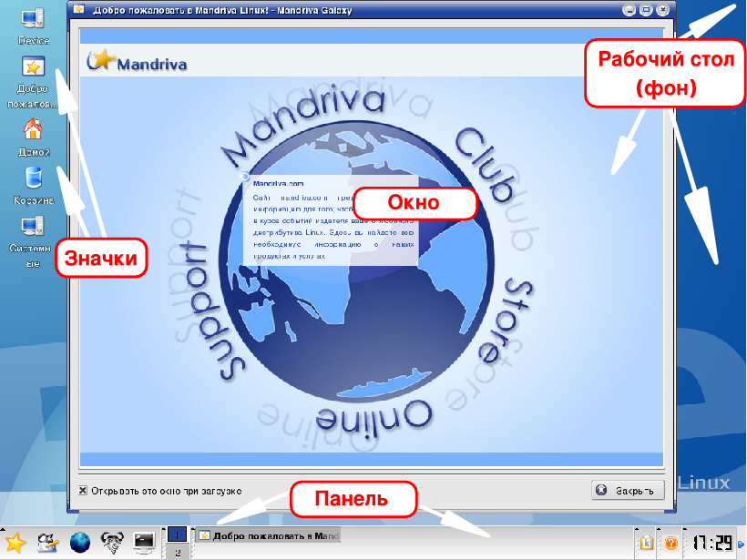747x560 pixels.
Task: Click the curved Club text on globe
Action: tap(485, 164)
